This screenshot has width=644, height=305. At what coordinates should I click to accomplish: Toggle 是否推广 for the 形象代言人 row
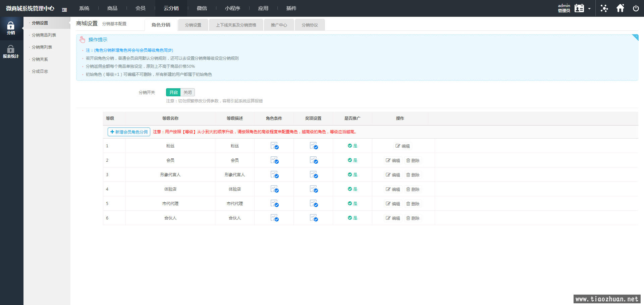tap(352, 175)
